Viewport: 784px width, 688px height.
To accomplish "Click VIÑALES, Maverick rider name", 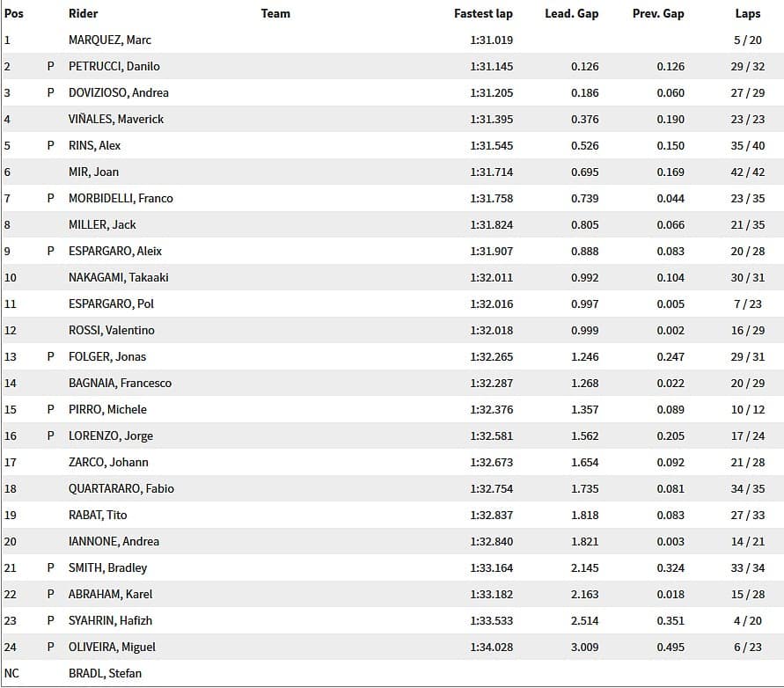I will point(116,119).
